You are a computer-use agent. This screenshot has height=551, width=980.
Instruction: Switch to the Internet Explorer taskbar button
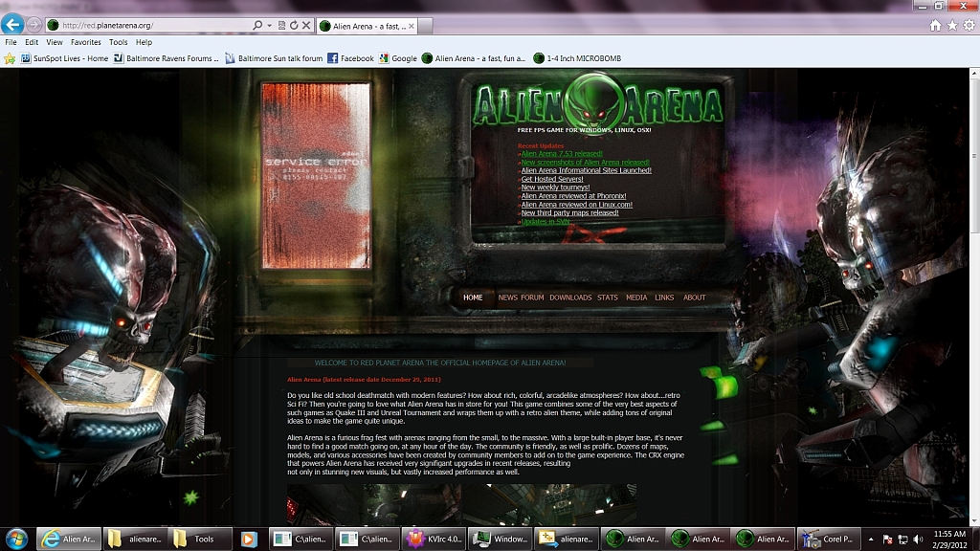pyautogui.click(x=69, y=540)
